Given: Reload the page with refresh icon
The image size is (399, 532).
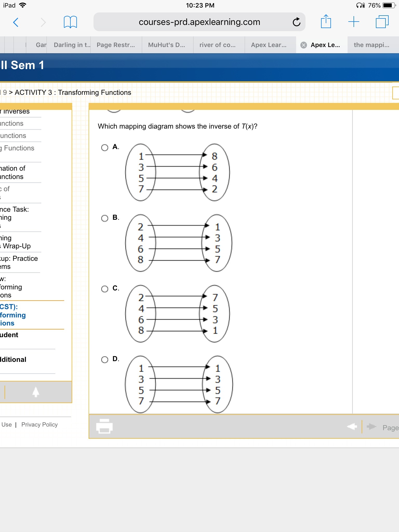Looking at the screenshot, I should 296,22.
